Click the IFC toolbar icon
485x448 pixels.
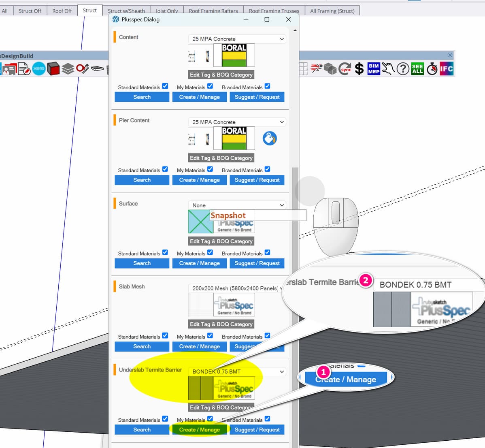446,69
